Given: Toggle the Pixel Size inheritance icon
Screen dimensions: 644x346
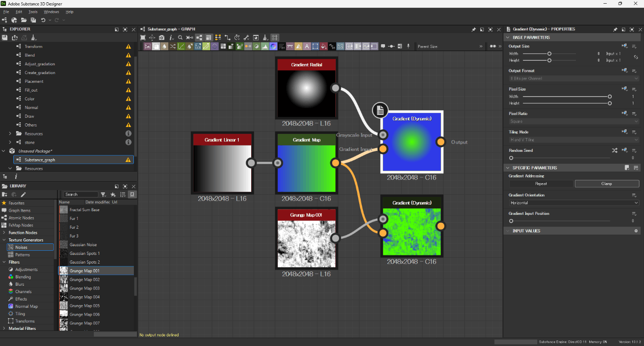Looking at the screenshot, I should (625, 89).
